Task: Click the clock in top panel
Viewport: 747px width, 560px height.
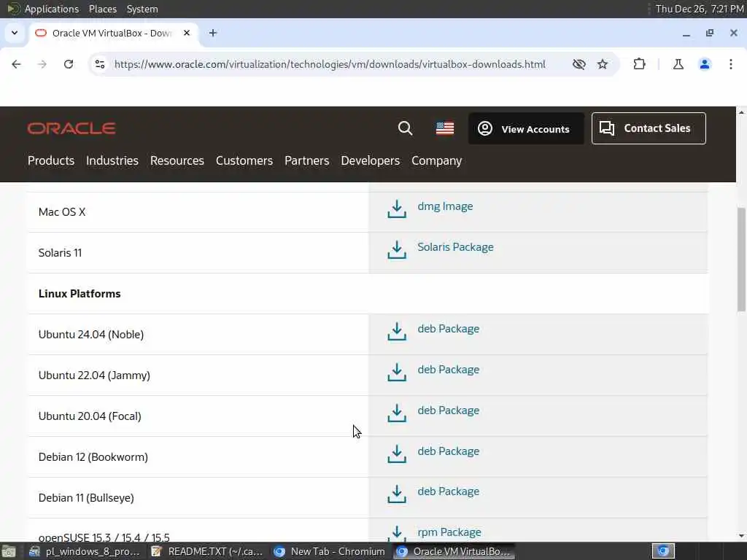Action: point(700,9)
